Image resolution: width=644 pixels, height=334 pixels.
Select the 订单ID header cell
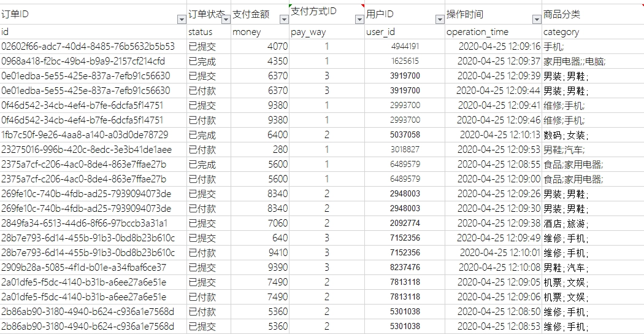click(x=94, y=14)
